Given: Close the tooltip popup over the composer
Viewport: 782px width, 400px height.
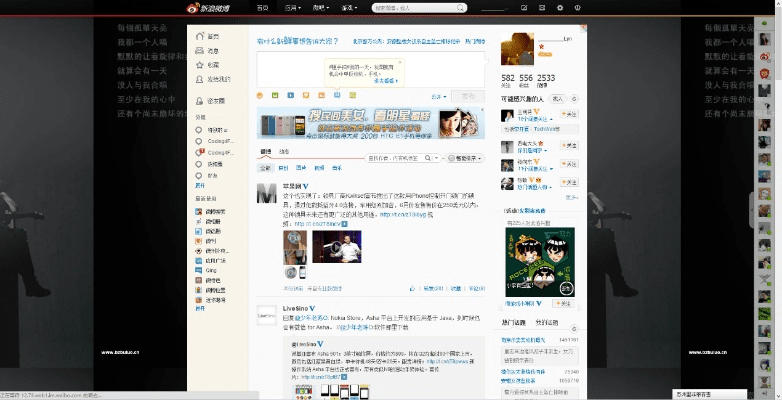Looking at the screenshot, I should click(x=400, y=63).
